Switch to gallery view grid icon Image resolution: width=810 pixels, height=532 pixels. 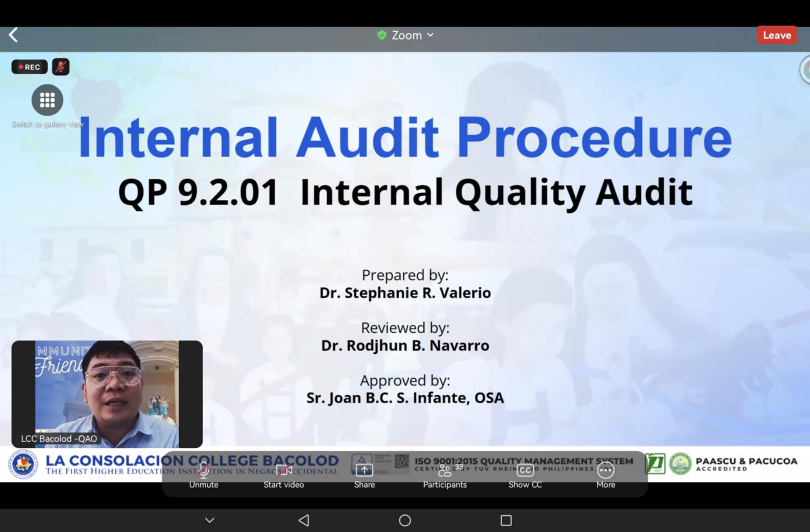pos(47,100)
